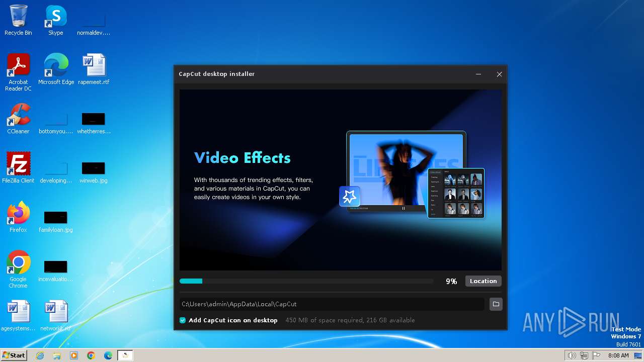This screenshot has width=644, height=362.
Task: Launch Skype from the desktop
Action: 55,20
